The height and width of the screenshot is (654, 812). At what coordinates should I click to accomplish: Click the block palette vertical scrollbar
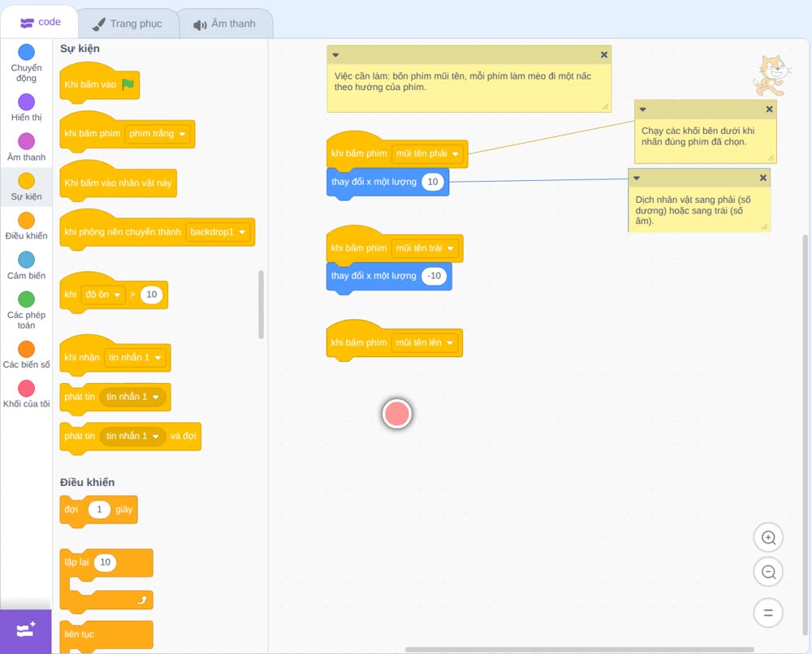(x=261, y=304)
